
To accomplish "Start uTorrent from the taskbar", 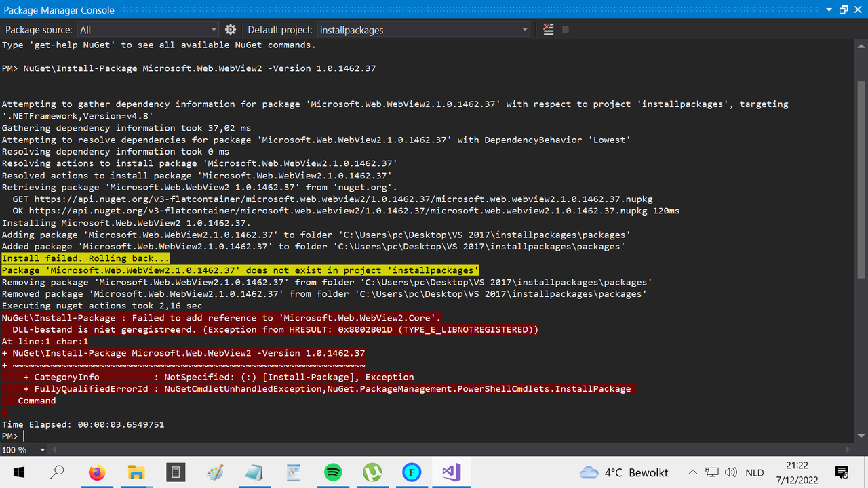I will coord(372,472).
